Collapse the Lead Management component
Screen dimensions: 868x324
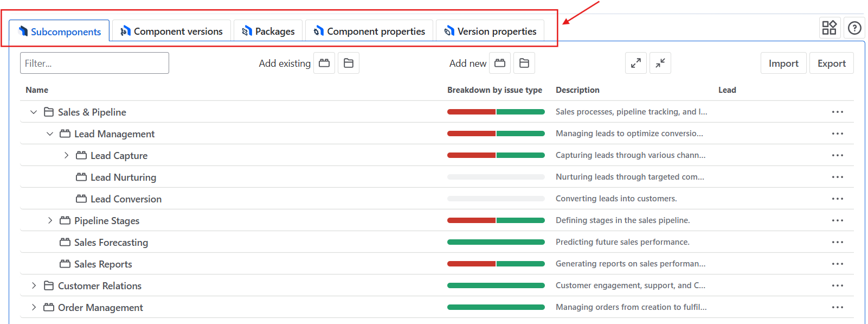tap(50, 134)
